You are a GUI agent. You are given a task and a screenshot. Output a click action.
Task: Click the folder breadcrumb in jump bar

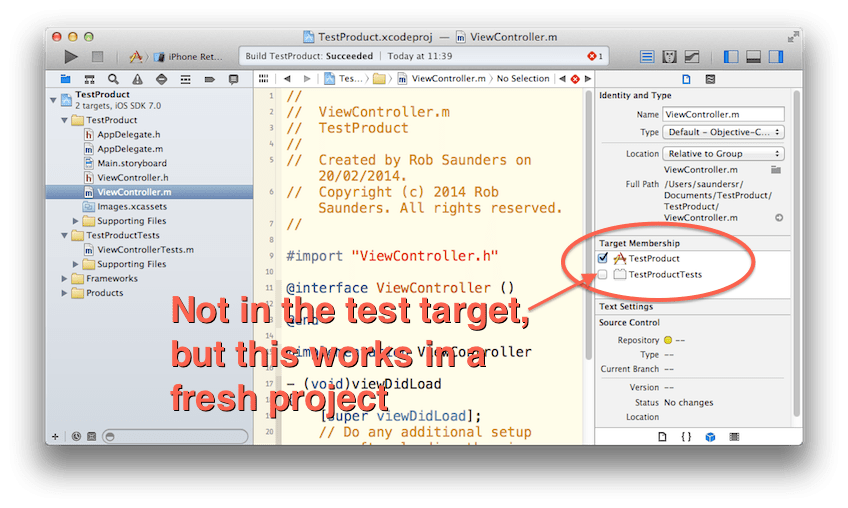click(380, 79)
